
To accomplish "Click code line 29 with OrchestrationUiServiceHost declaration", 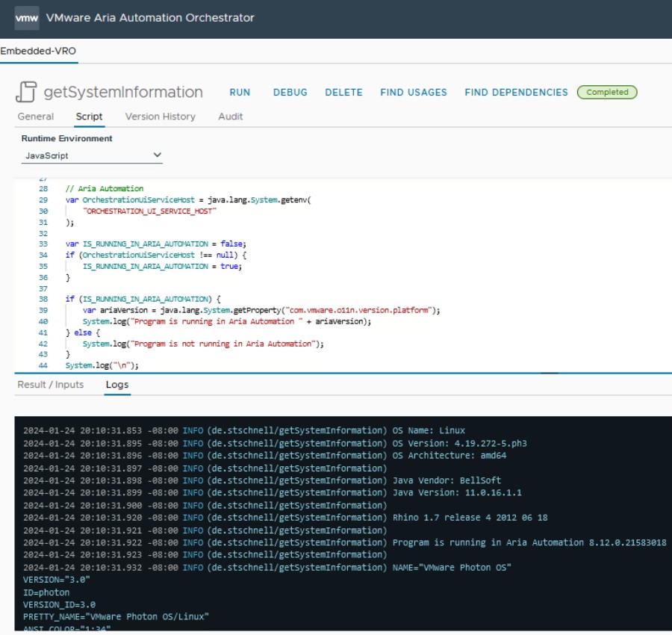I will 188,199.
